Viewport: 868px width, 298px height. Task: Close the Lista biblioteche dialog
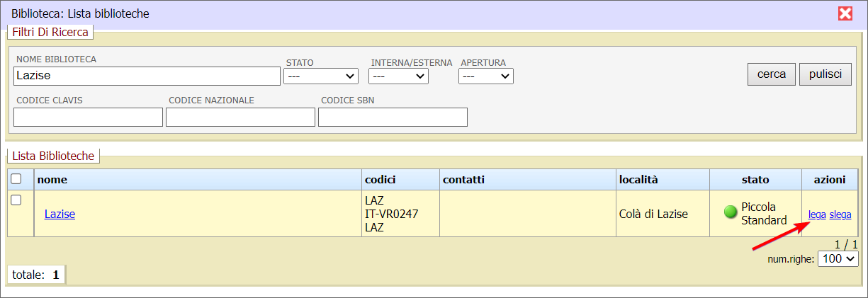[x=845, y=13]
